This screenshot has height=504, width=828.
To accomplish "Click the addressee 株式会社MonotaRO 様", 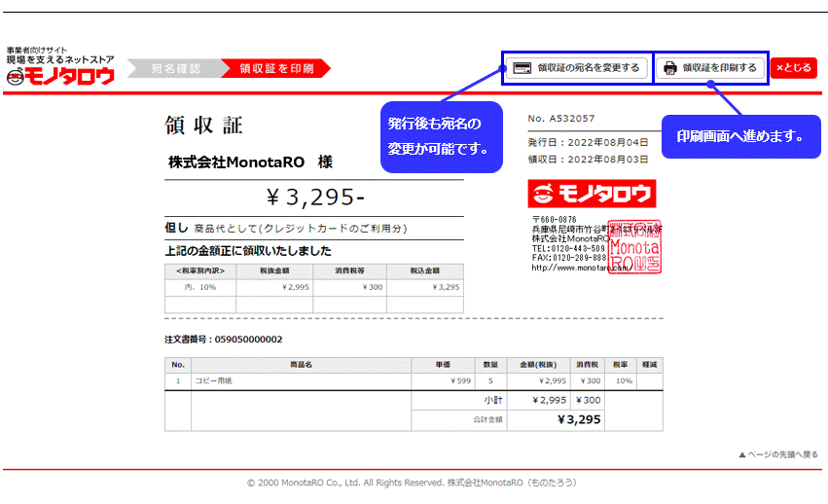I will point(250,162).
